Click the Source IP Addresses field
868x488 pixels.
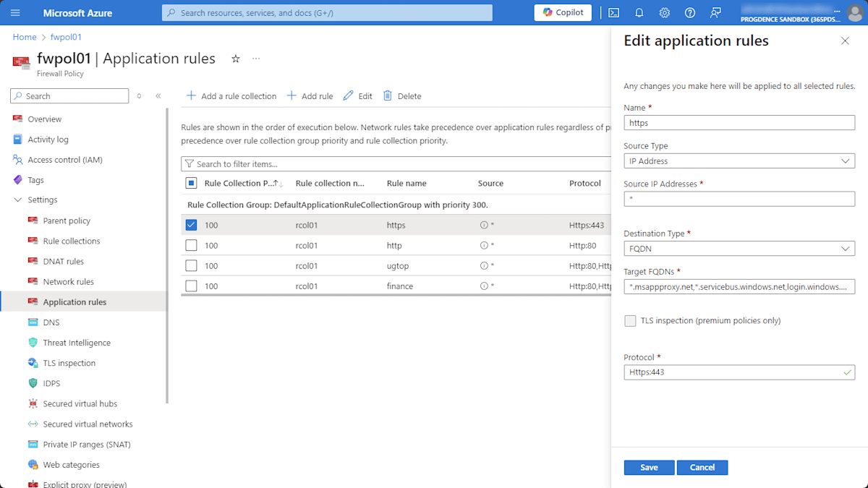pos(739,199)
